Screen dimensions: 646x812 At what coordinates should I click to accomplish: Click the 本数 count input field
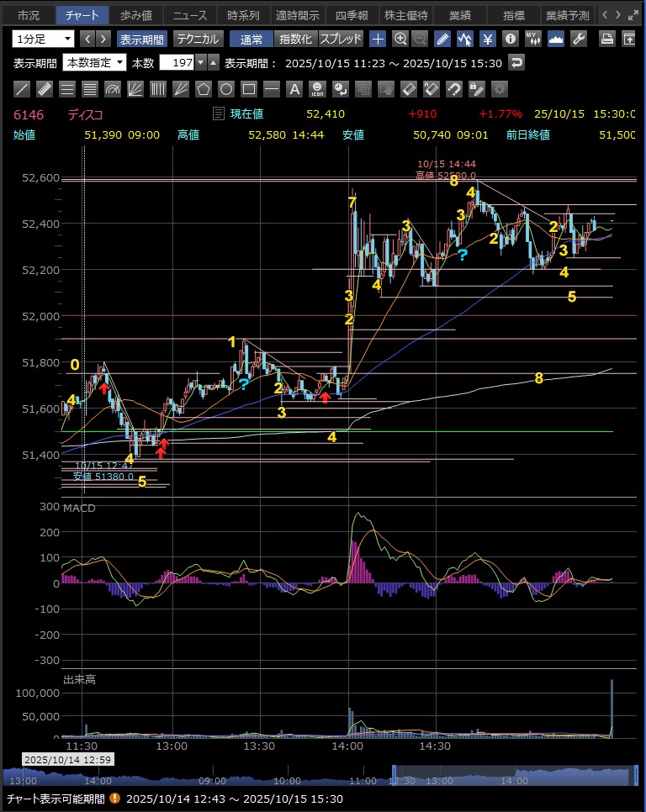click(180, 62)
